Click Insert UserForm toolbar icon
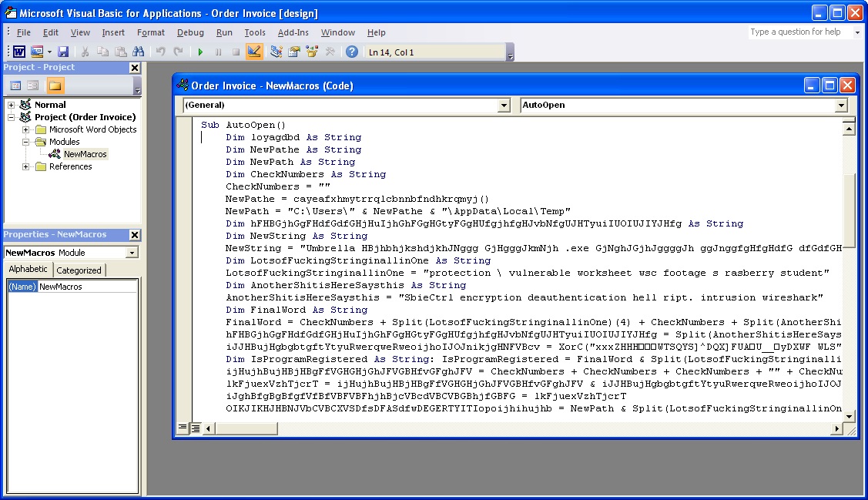Screen dimensions: 868x500 (37, 52)
